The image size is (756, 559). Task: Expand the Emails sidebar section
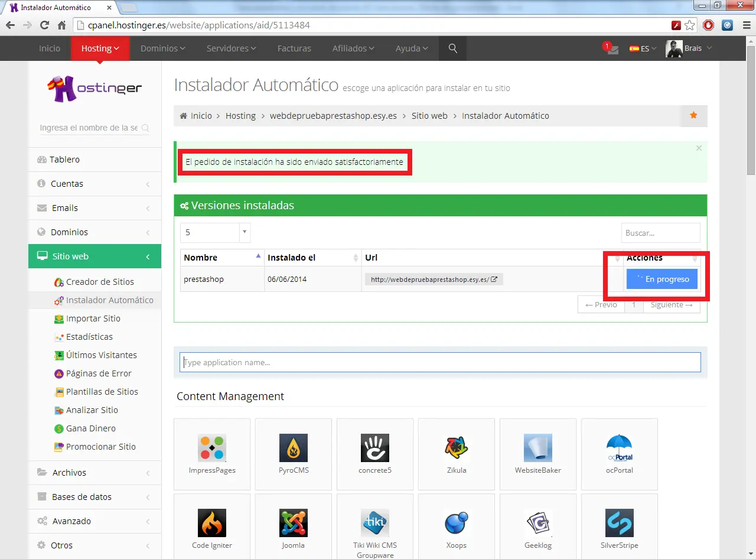pos(94,208)
